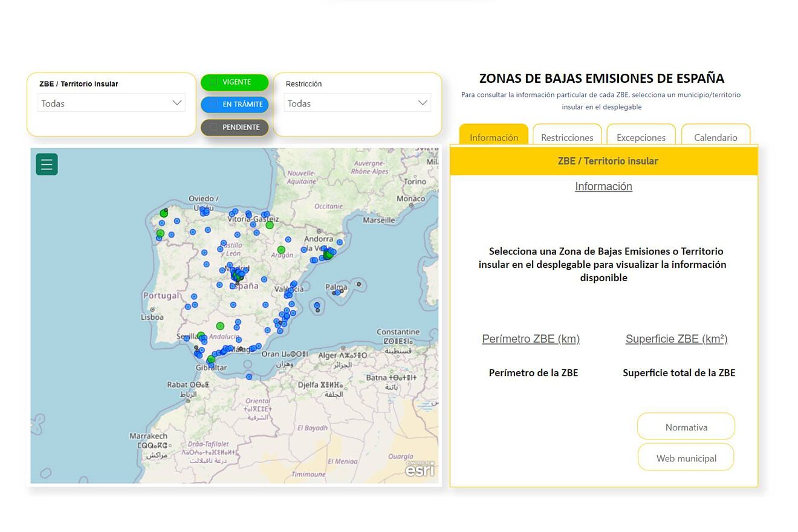
Task: Disable the EN TRÁMITE filter
Action: pyautogui.click(x=235, y=104)
